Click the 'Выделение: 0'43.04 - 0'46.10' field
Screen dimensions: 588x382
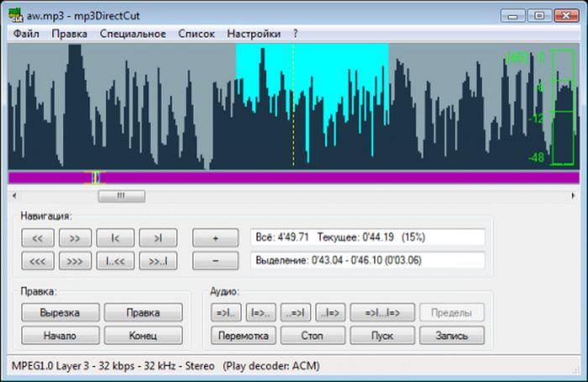coord(368,260)
